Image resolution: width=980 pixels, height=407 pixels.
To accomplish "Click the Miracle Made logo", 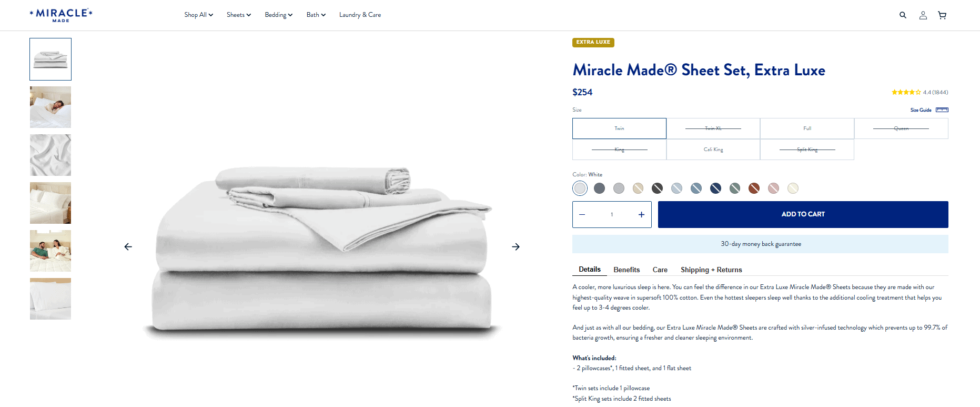I will (61, 15).
